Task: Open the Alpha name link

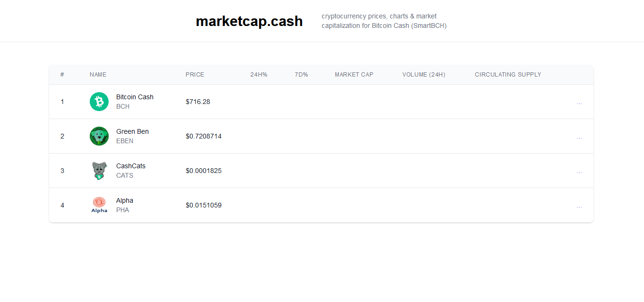Action: (125, 200)
